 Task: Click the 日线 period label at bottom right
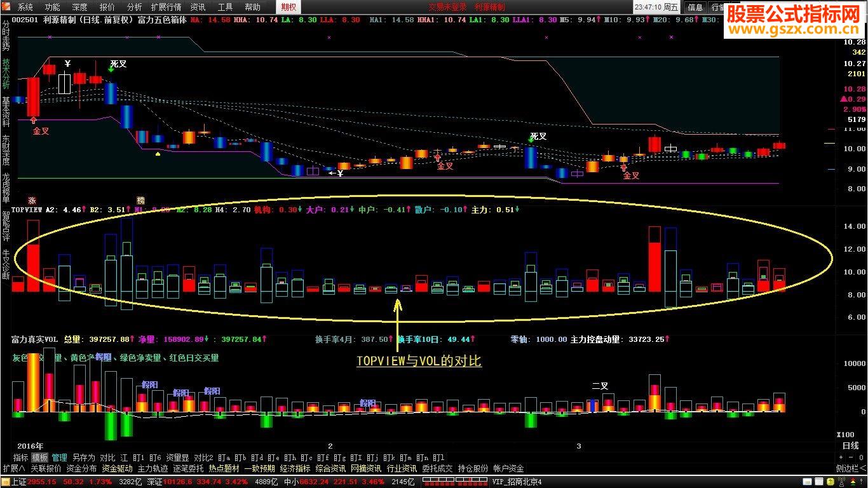click(850, 446)
